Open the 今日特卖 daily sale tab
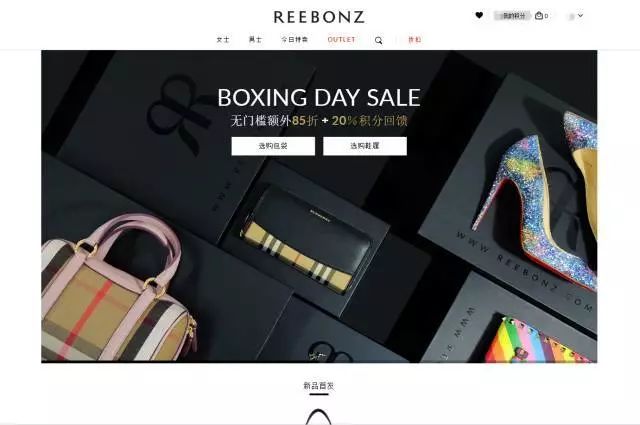 (x=294, y=40)
